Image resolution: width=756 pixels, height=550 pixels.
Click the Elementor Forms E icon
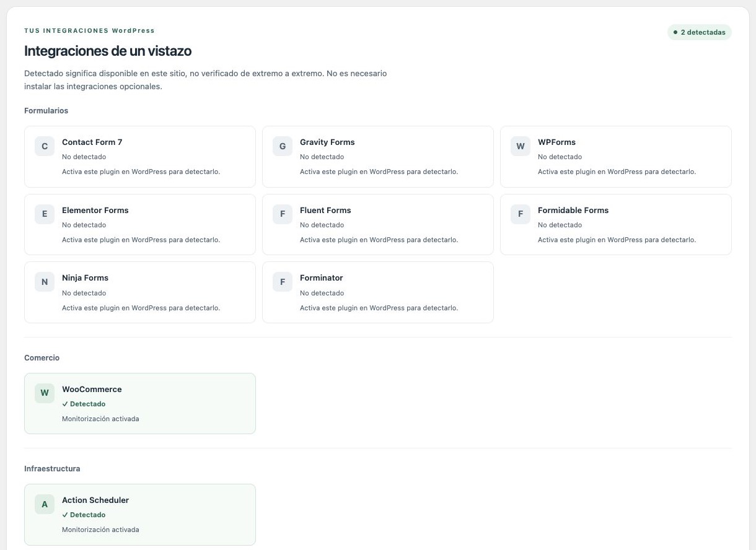click(x=45, y=214)
